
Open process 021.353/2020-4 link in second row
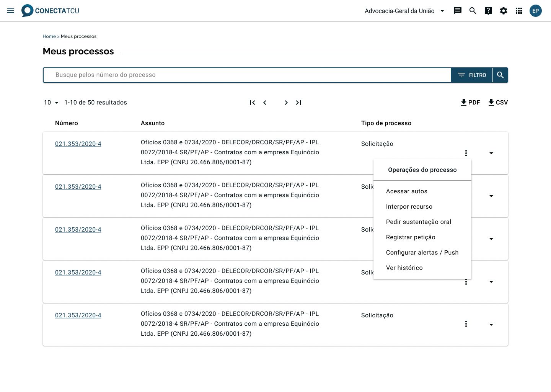click(78, 187)
